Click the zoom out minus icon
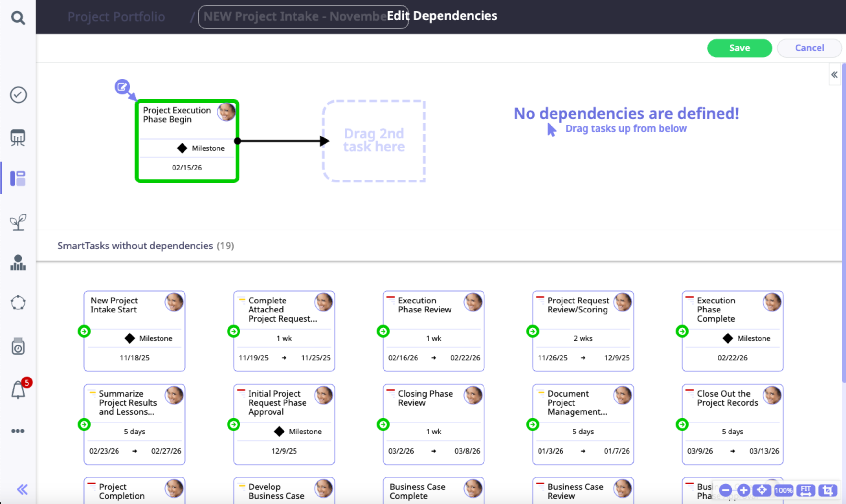Image resolution: width=846 pixels, height=504 pixels. point(725,490)
